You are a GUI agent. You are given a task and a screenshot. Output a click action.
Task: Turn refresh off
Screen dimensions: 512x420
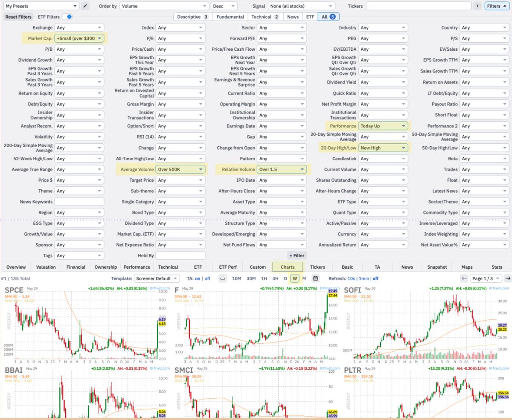point(376,278)
